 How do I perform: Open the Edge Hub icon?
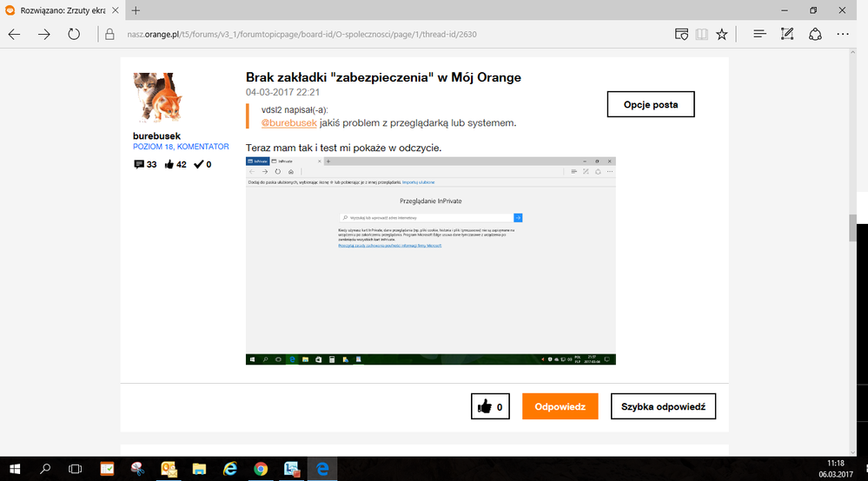tap(759, 35)
